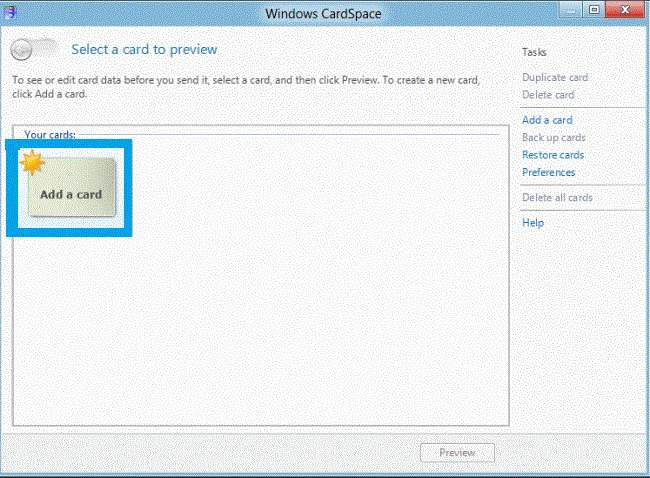Minimize the CardSpace window

click(x=571, y=10)
